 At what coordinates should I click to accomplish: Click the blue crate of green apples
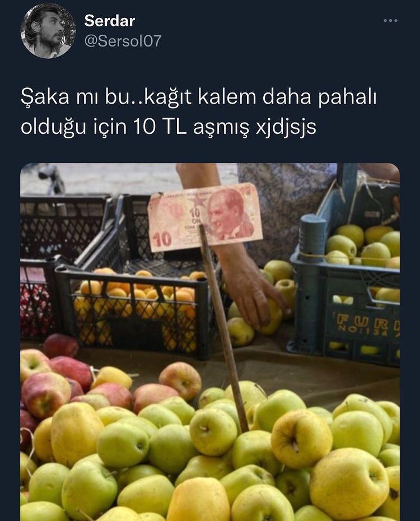tap(346, 289)
